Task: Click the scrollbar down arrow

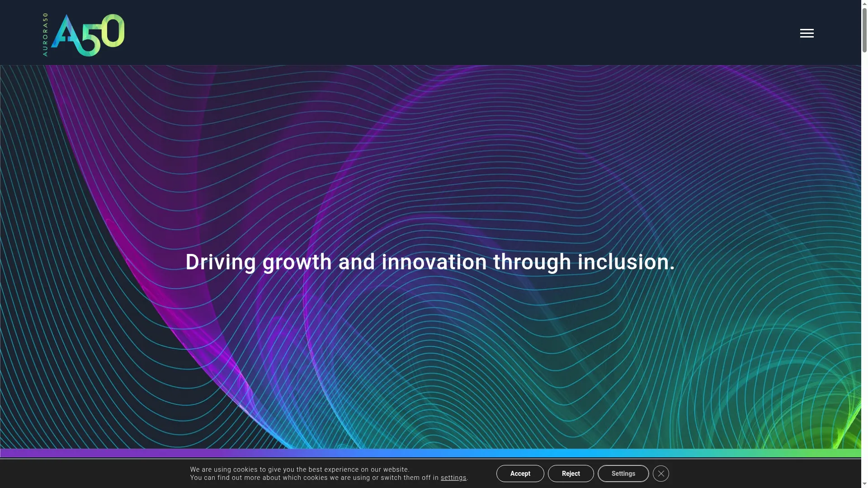Action: (864, 484)
